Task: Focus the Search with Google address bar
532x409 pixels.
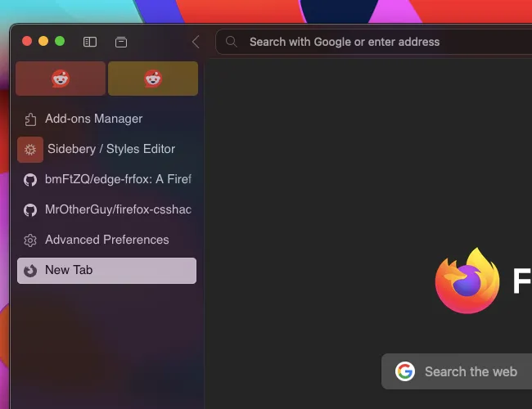Action: click(x=373, y=42)
